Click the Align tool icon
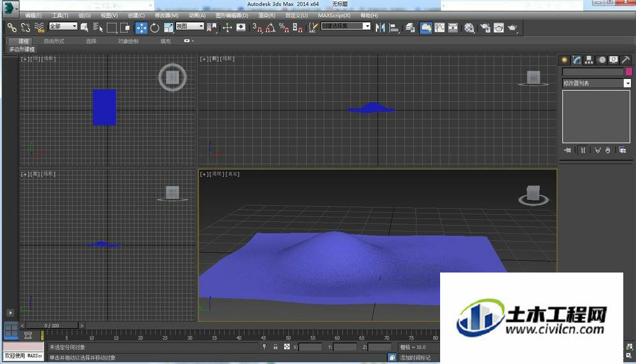The height and width of the screenshot is (364, 636). point(394,27)
